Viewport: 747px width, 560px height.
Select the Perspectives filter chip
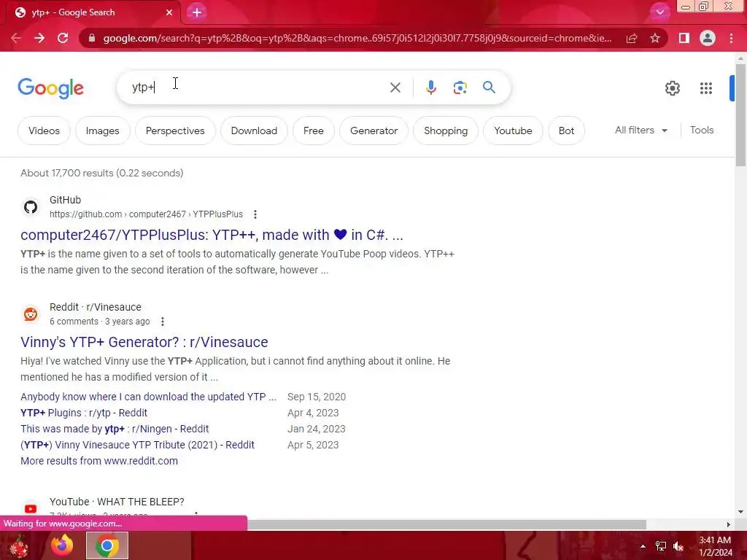175,131
